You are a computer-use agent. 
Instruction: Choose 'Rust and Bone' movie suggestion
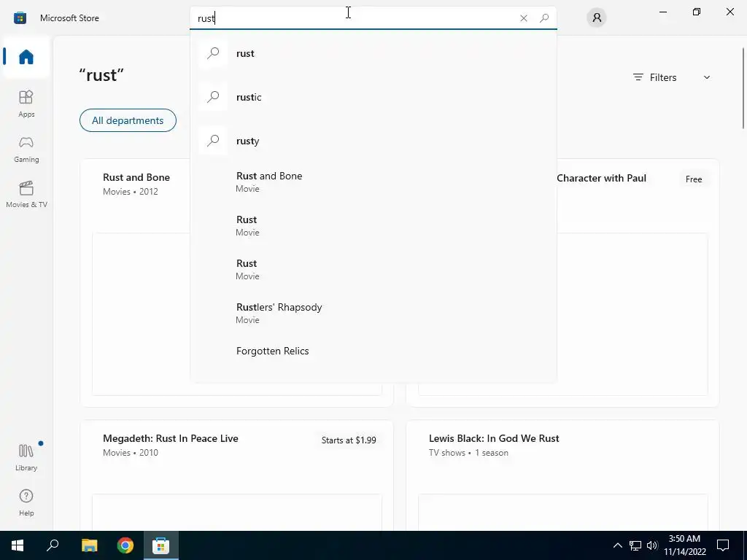(373, 182)
